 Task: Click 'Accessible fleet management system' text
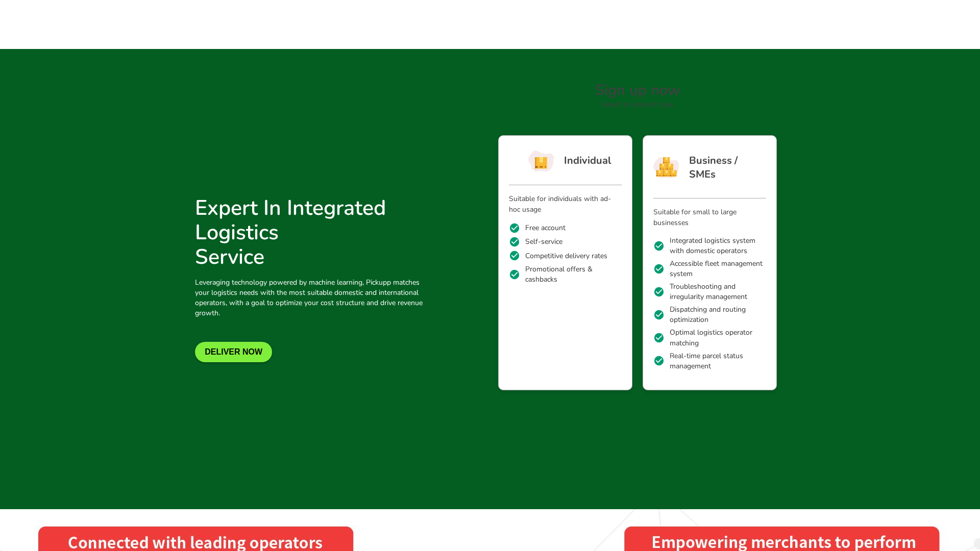(716, 269)
